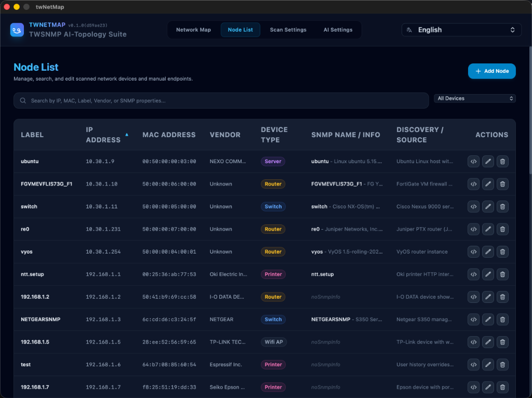Click IP address 10.30.1.231
This screenshot has height=398, width=532.
pos(103,229)
